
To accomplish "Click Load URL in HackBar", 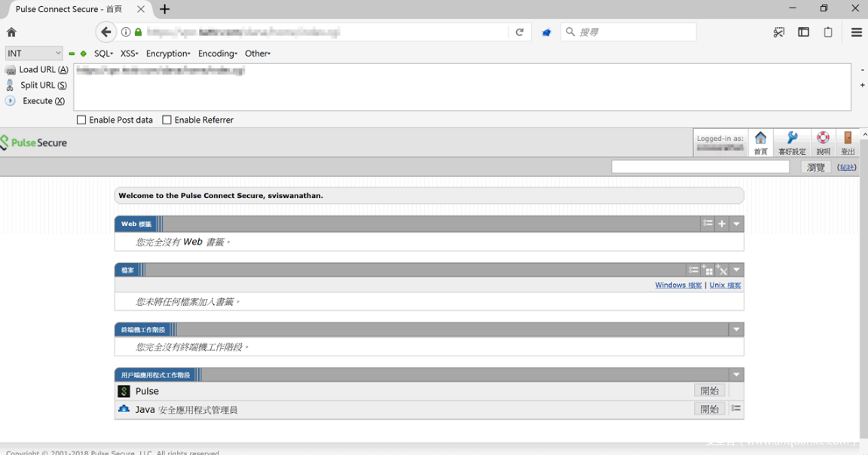I will (36, 70).
